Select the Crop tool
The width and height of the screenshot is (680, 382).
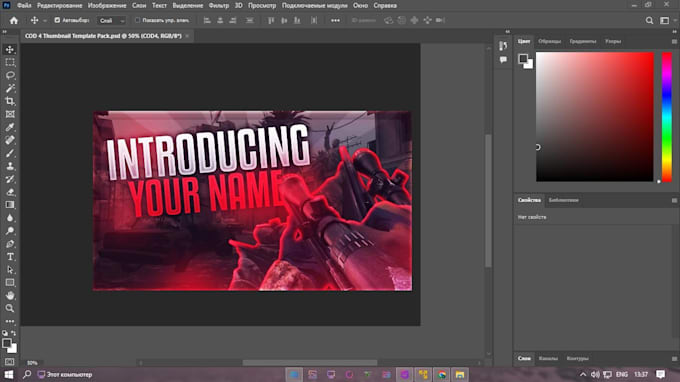tap(10, 101)
